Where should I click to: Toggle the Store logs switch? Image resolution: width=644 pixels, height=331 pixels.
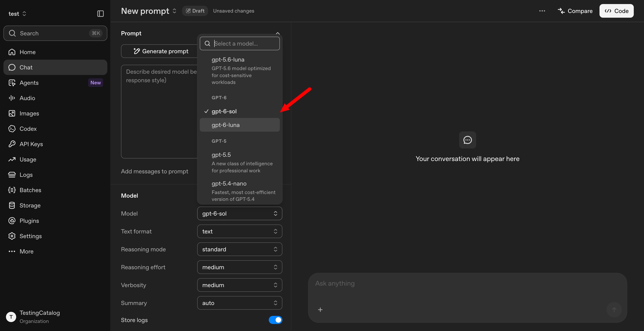275,320
